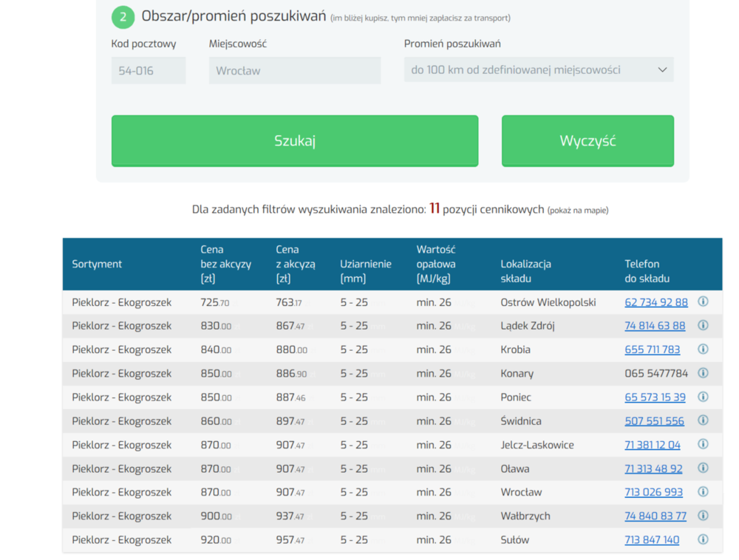Open info icon in Wałbrzych row

point(703,516)
